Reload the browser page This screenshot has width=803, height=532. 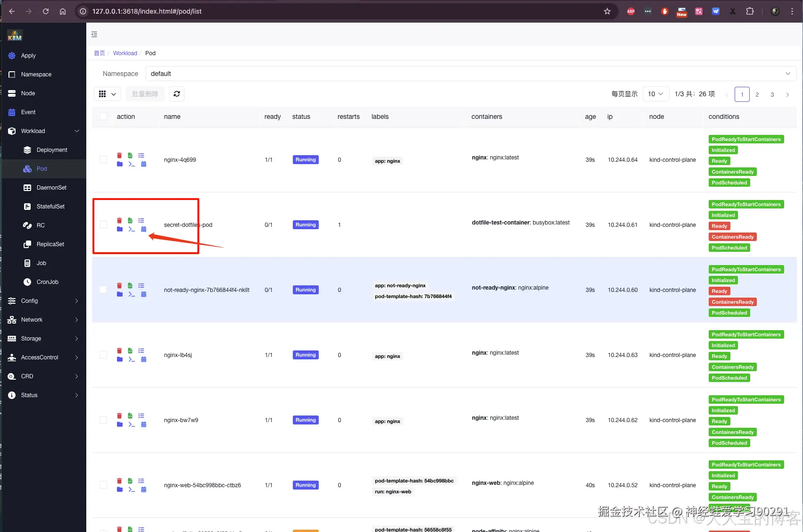point(46,11)
